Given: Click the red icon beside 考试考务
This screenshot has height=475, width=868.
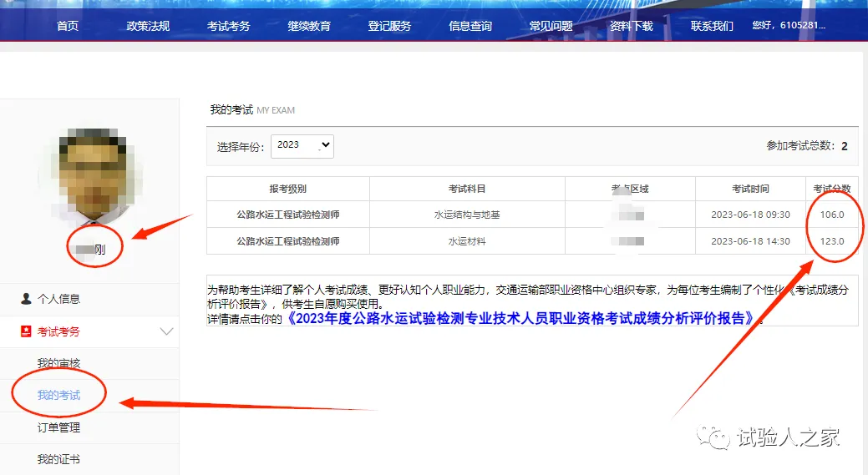Looking at the screenshot, I should [26, 331].
